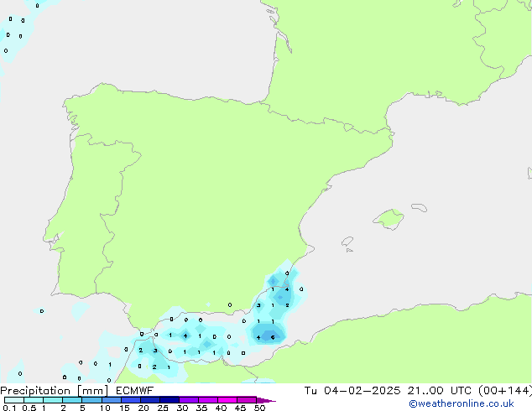The image size is (532, 411).
Task: Select the date "04-02-2025"
Action: tap(362, 391)
